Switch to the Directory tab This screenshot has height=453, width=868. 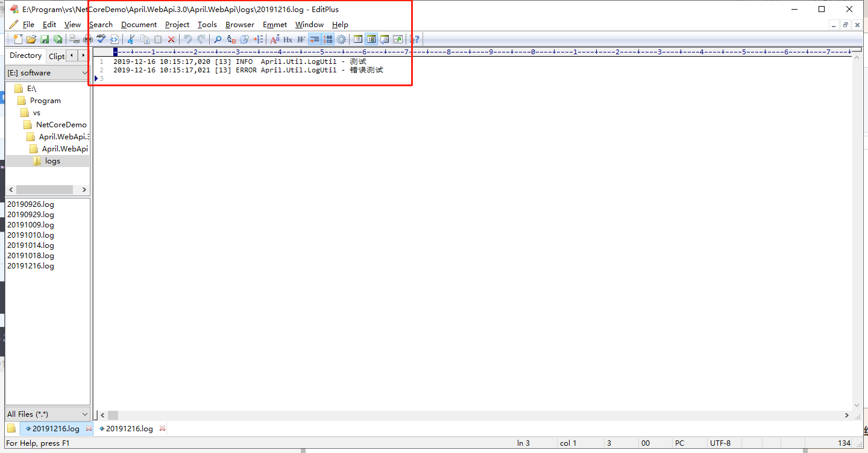pos(26,55)
